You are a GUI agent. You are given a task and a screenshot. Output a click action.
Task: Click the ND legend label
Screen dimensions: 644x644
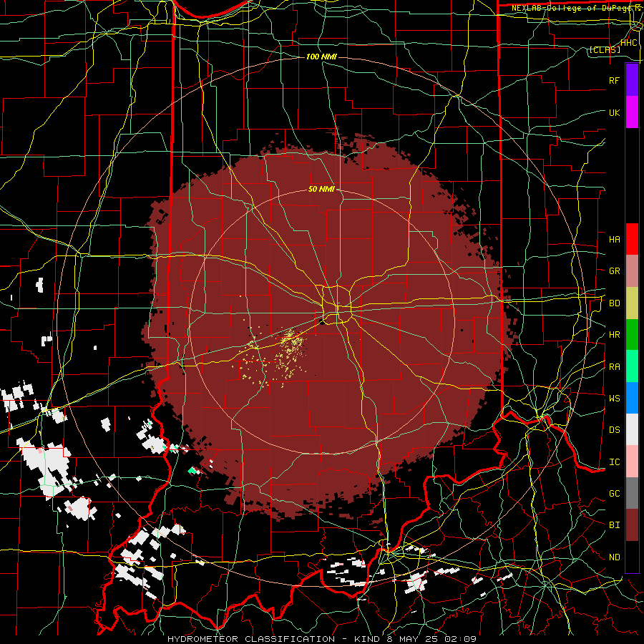pos(615,557)
